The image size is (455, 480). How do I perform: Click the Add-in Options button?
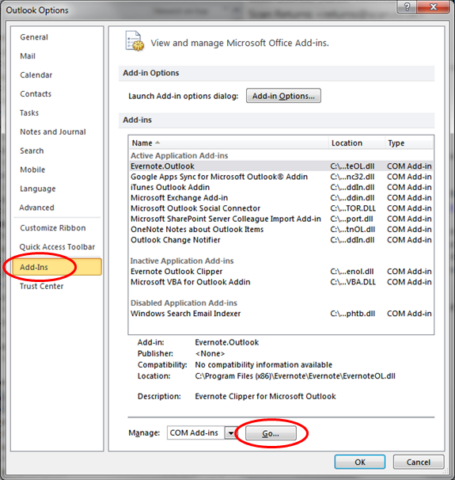tap(283, 96)
